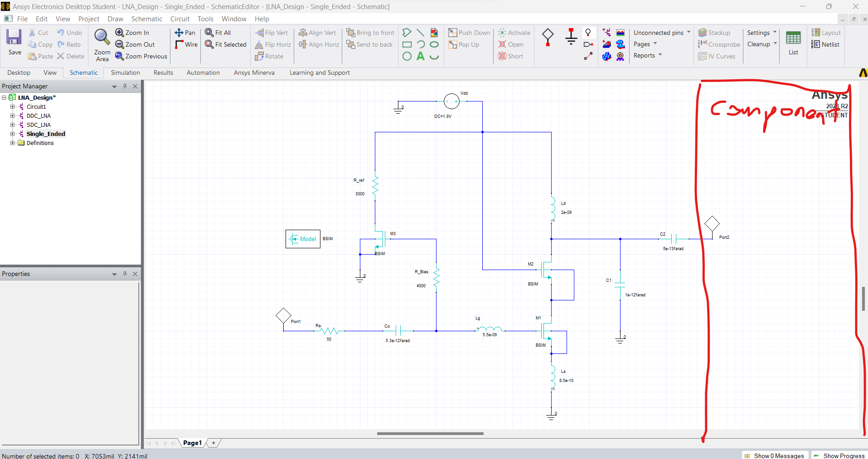Select the Vdd voltage source
Screen dimensions: 868x459
(451, 101)
